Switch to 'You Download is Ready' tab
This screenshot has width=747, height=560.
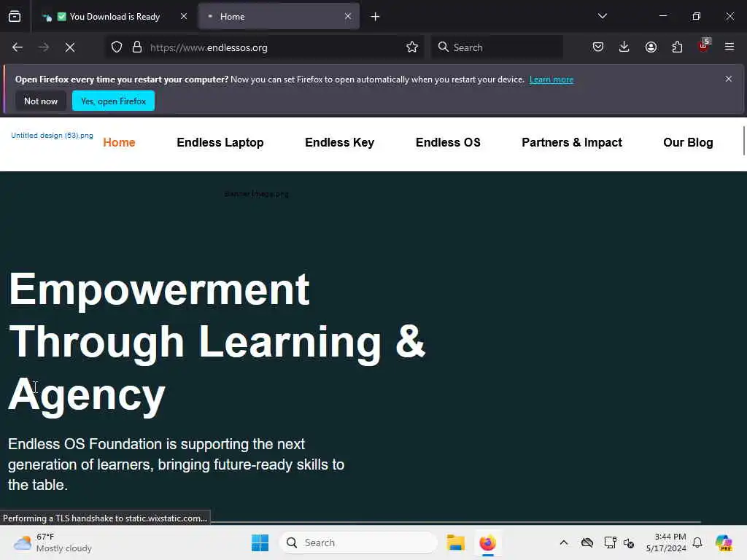[x=115, y=17]
